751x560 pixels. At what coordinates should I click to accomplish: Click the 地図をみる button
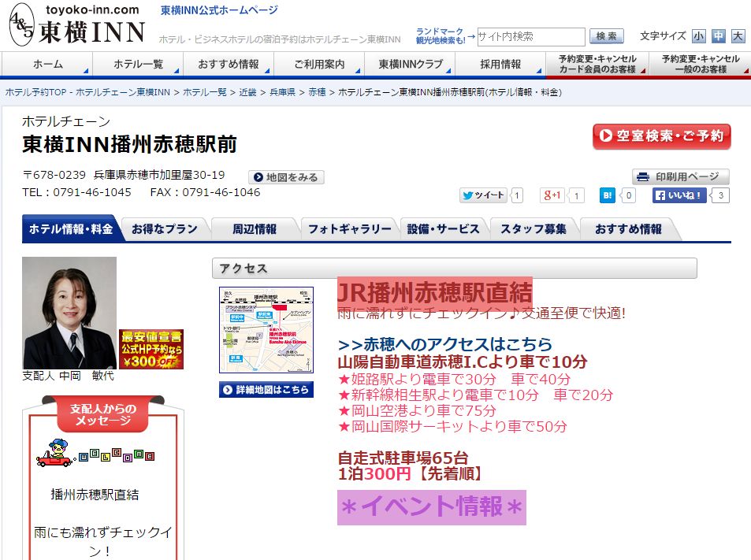pyautogui.click(x=286, y=177)
